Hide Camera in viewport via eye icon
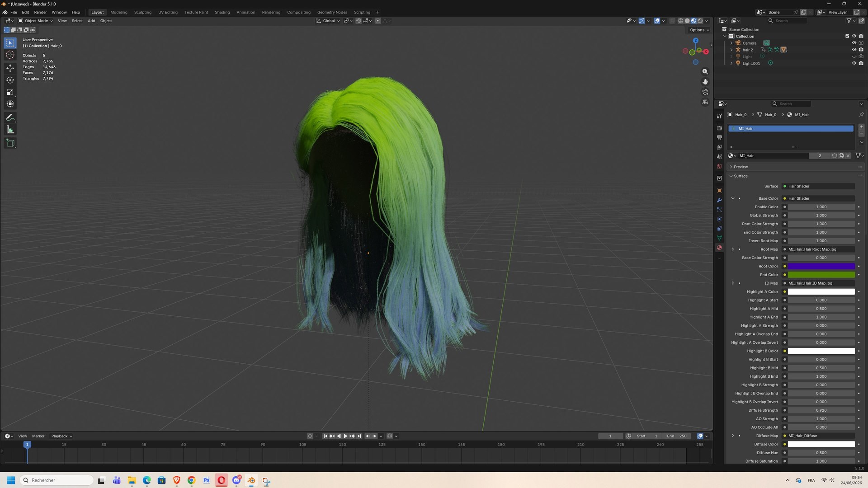 [854, 43]
